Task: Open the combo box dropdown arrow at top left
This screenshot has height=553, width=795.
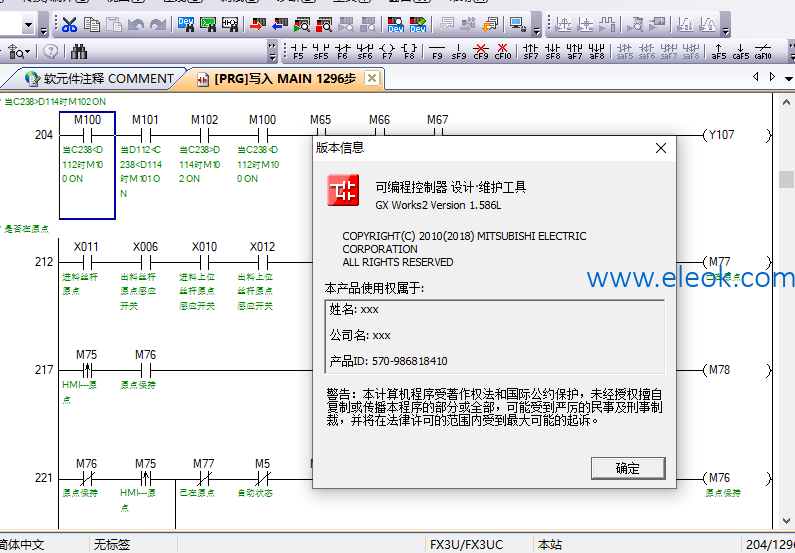Action: pyautogui.click(x=28, y=24)
